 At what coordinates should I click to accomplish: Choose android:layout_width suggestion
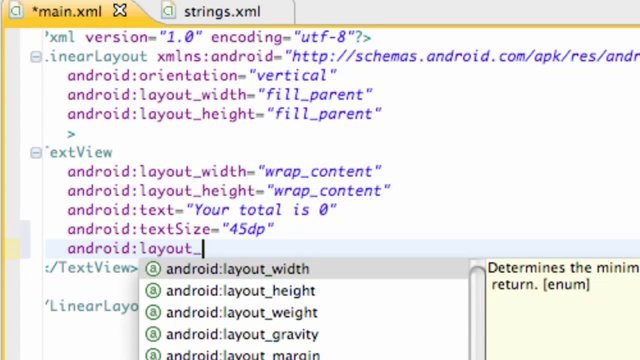[x=304, y=269]
